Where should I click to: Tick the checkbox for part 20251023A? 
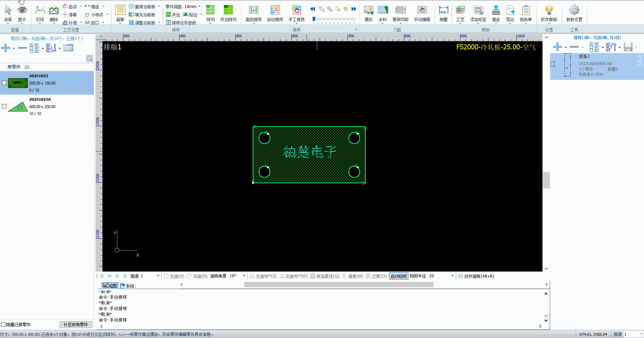(4, 106)
